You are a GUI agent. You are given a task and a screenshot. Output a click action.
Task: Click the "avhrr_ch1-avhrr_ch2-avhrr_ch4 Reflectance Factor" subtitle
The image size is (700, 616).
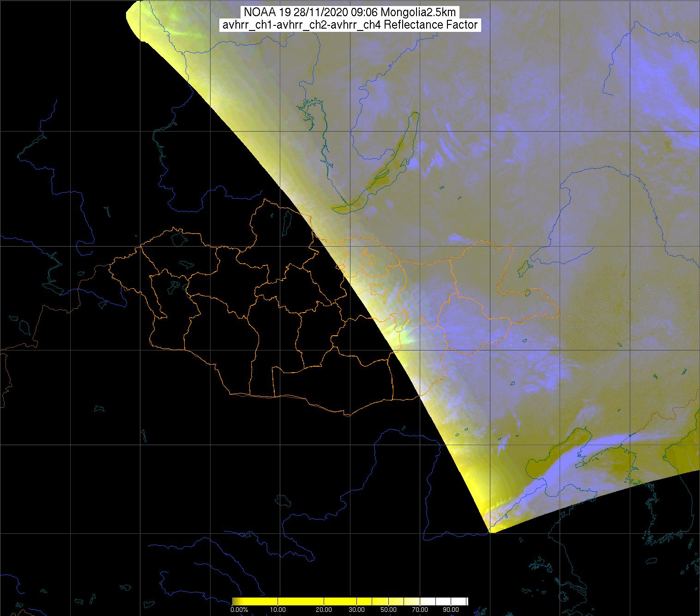350,25
